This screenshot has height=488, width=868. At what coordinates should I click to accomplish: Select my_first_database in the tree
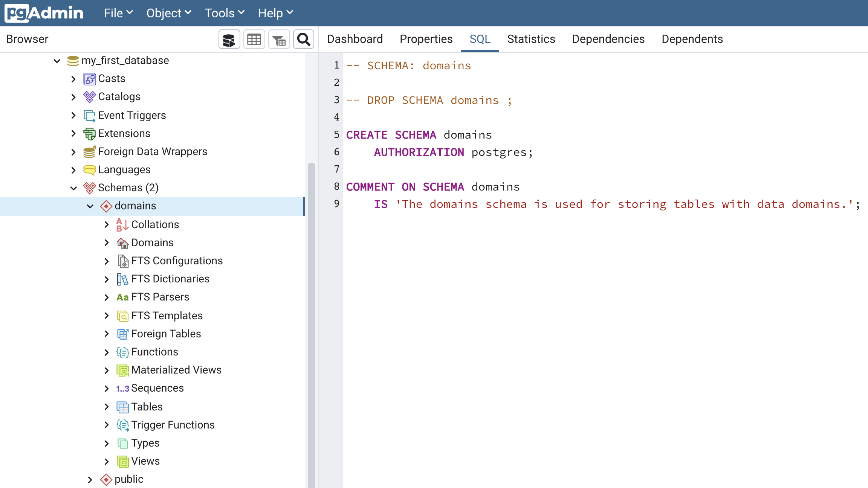125,61
